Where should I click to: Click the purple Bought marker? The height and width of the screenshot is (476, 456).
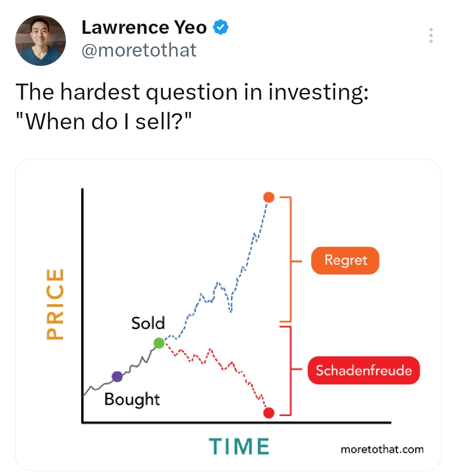coord(117,375)
